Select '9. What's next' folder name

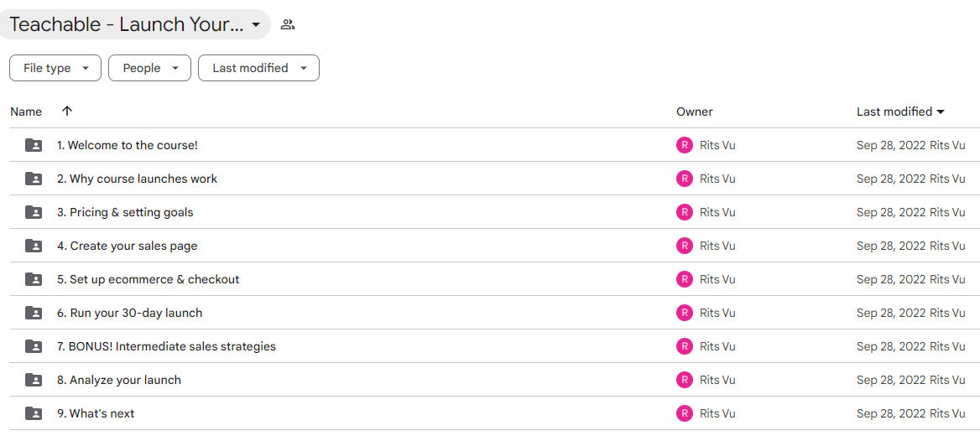click(x=96, y=413)
